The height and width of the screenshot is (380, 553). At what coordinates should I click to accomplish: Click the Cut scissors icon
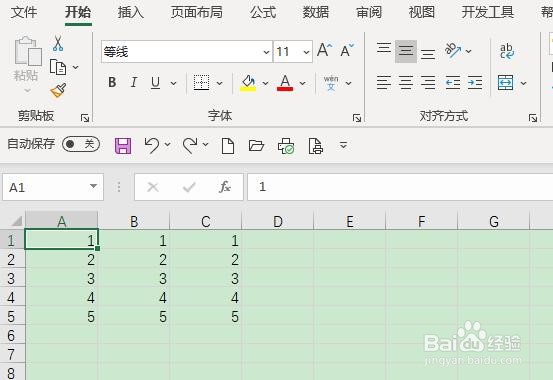(x=58, y=44)
